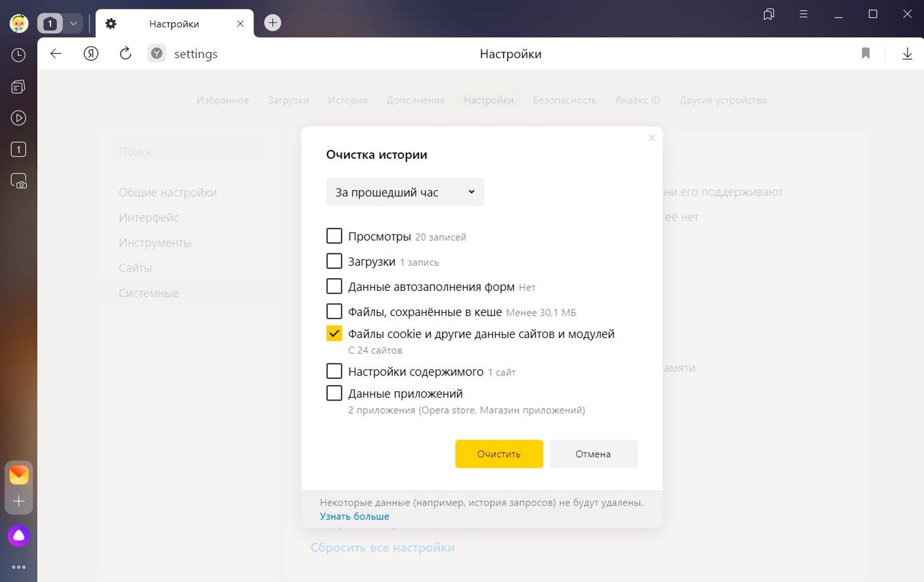
Task: Reload the page with refresh icon
Action: (x=125, y=53)
